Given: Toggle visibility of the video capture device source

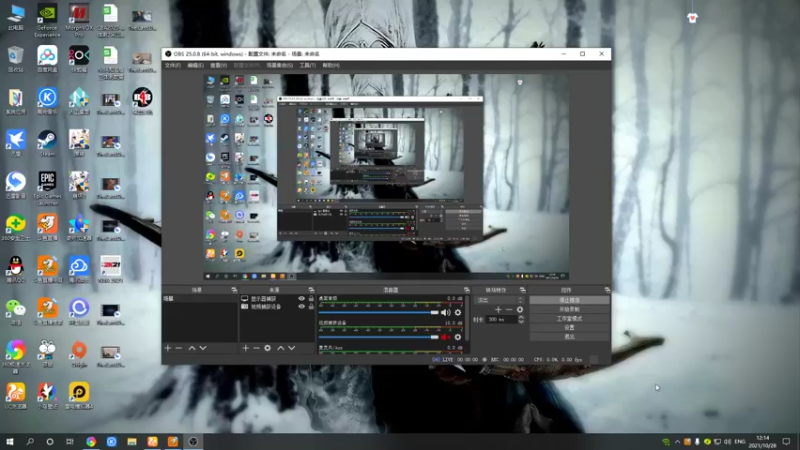Looking at the screenshot, I should tap(301, 307).
